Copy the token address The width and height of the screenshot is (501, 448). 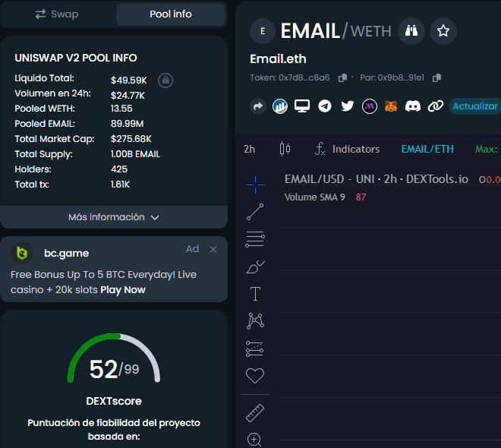coord(342,78)
